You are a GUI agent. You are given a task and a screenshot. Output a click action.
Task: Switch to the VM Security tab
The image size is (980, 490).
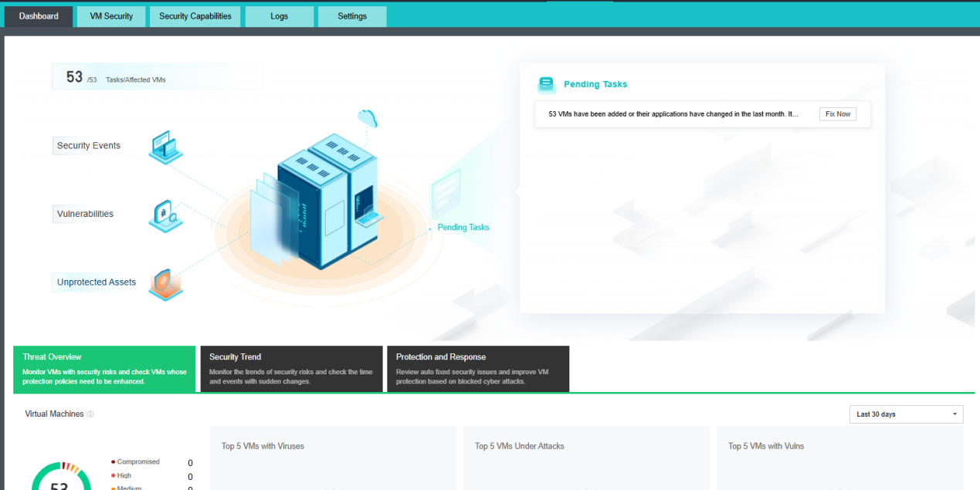[x=111, y=16]
